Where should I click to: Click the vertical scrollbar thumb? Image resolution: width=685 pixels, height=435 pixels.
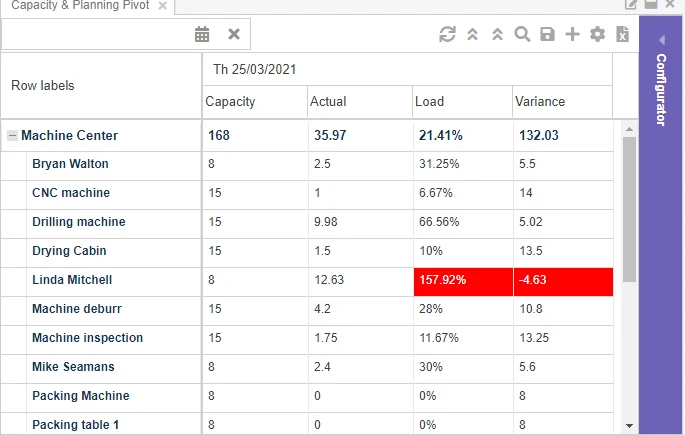(629, 210)
